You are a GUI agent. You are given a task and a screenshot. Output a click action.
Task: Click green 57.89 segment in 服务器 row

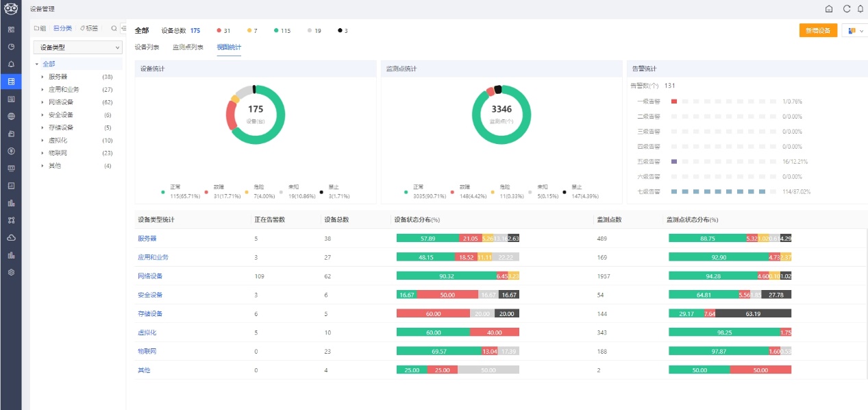(x=427, y=239)
